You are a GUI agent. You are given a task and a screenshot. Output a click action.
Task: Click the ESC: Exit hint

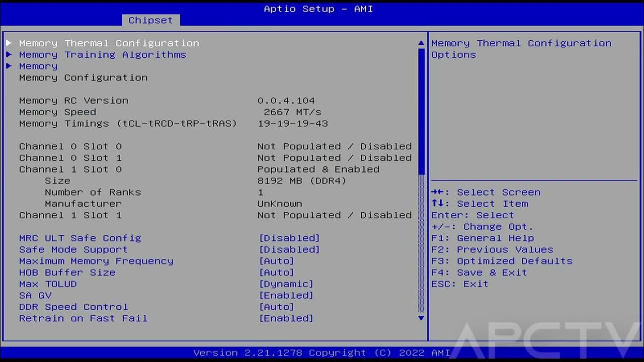(x=460, y=285)
